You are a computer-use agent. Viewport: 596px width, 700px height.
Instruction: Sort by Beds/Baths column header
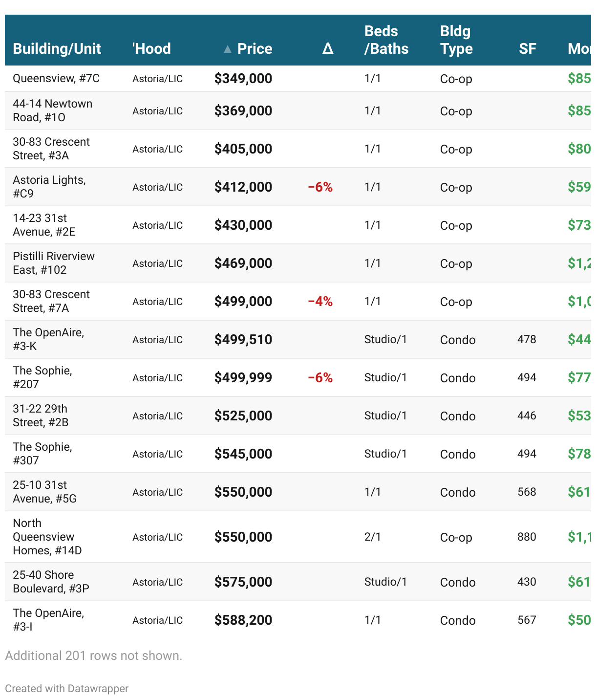[x=386, y=40]
